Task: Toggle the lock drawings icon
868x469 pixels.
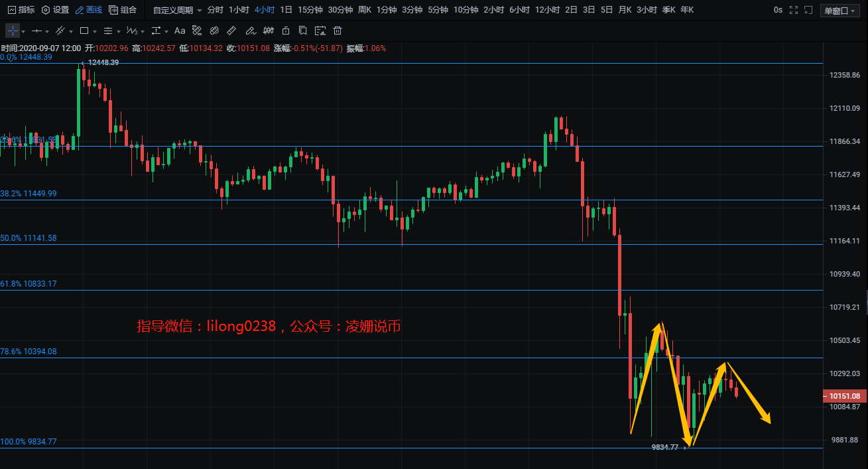Action: coord(286,31)
